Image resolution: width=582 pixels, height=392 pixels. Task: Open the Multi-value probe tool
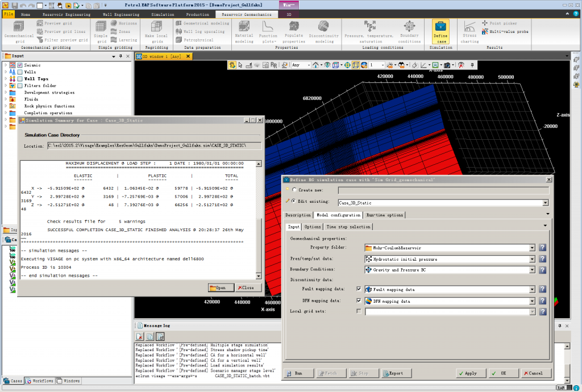pyautogui.click(x=505, y=31)
